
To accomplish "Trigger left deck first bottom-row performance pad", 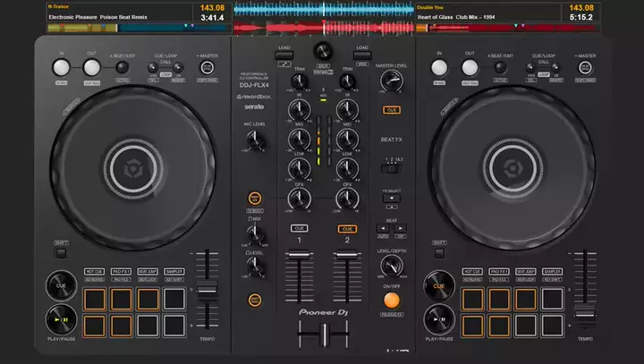I will point(95,326).
